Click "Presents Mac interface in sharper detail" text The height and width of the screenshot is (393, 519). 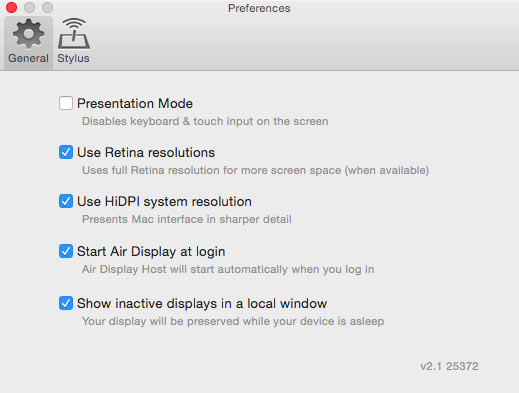pos(187,219)
